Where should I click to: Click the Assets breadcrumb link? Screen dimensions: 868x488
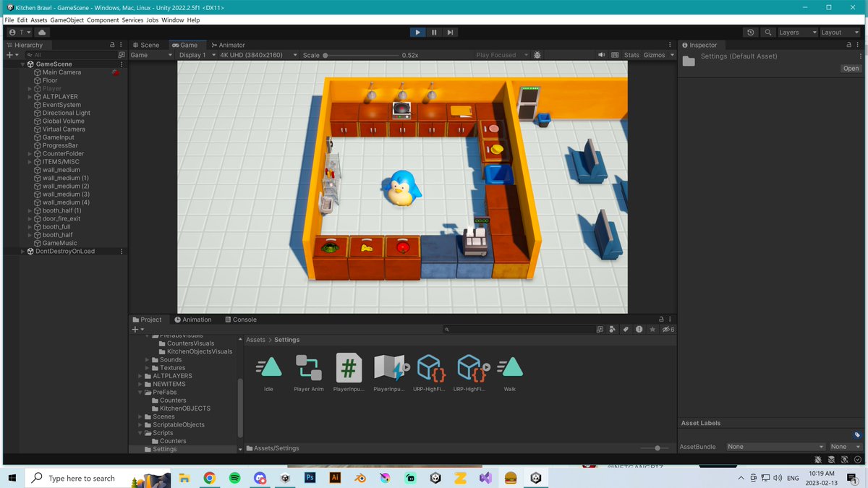coord(255,340)
